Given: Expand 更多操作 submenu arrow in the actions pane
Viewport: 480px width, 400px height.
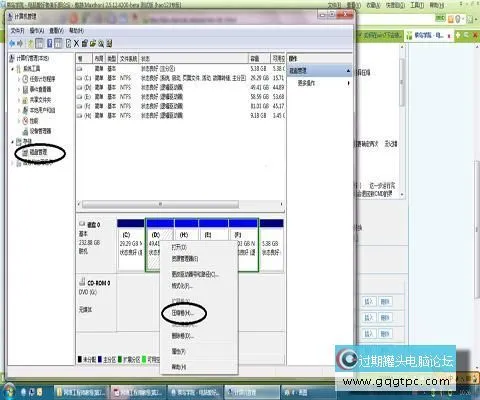Looking at the screenshot, I should (x=348, y=83).
